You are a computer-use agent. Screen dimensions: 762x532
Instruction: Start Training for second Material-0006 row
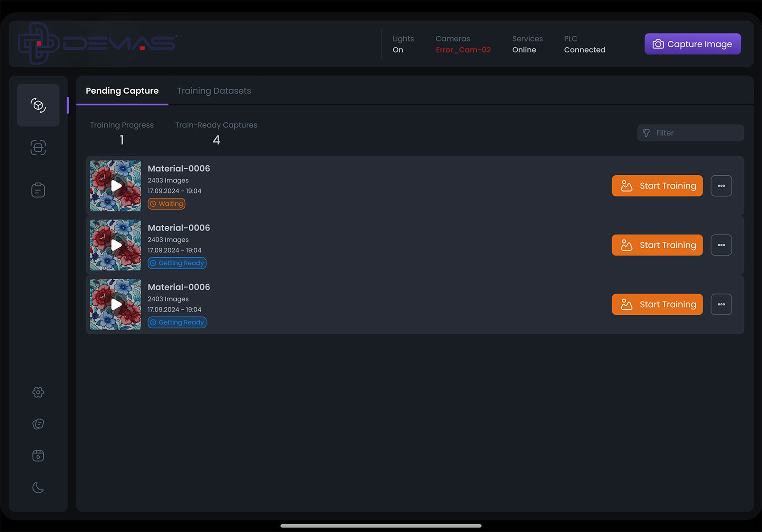tap(657, 245)
